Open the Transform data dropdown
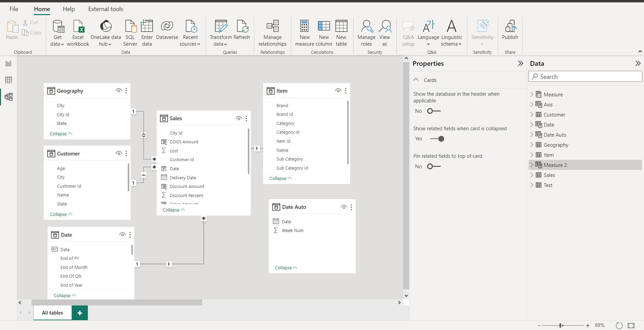This screenshot has height=330, width=644. tap(221, 33)
